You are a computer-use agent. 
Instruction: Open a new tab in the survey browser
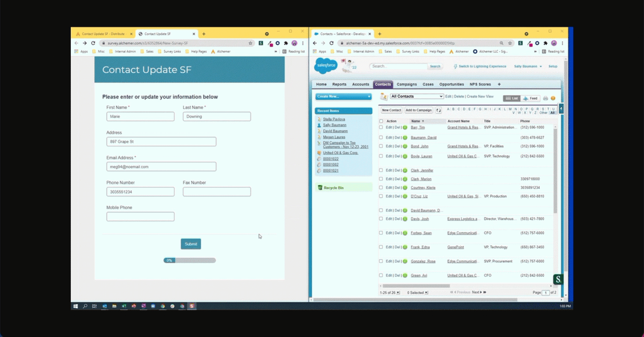click(204, 34)
